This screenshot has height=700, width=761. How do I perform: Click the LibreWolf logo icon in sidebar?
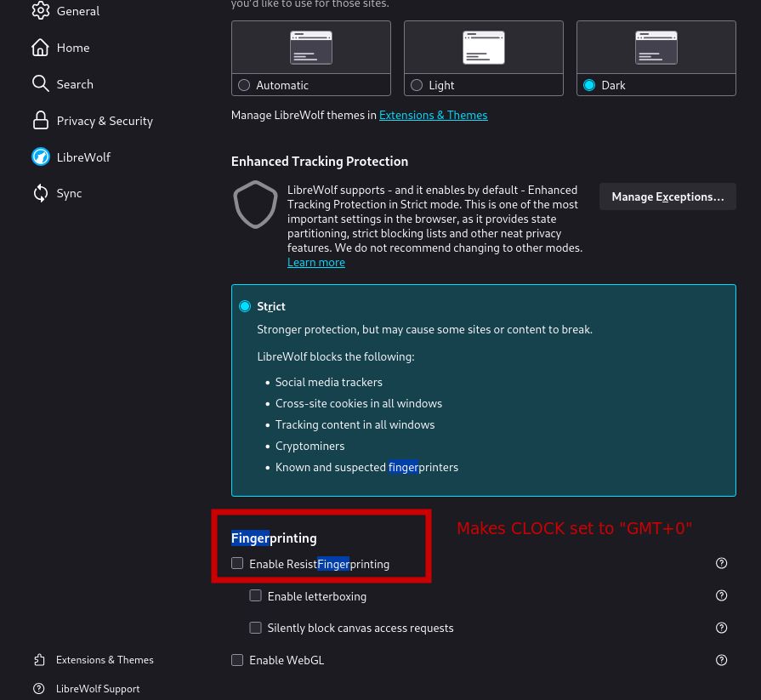[41, 157]
